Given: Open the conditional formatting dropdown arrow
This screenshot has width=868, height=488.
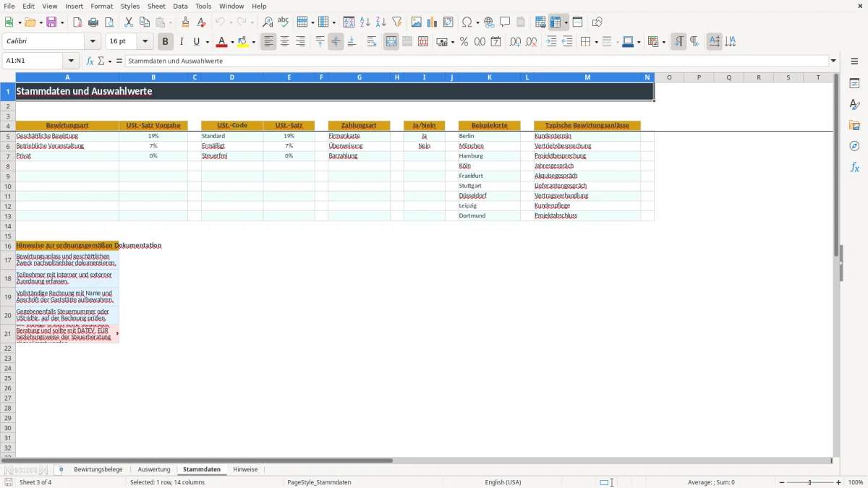Looking at the screenshot, I should 663,42.
